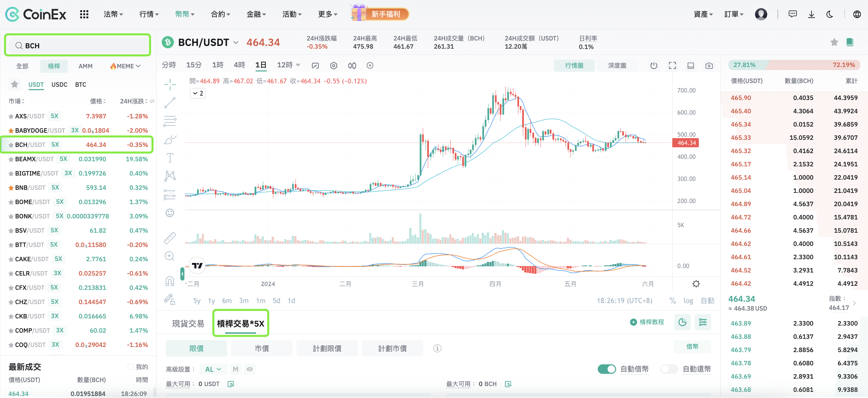
Task: Click the chart reset refresh icon
Action: tap(654, 65)
